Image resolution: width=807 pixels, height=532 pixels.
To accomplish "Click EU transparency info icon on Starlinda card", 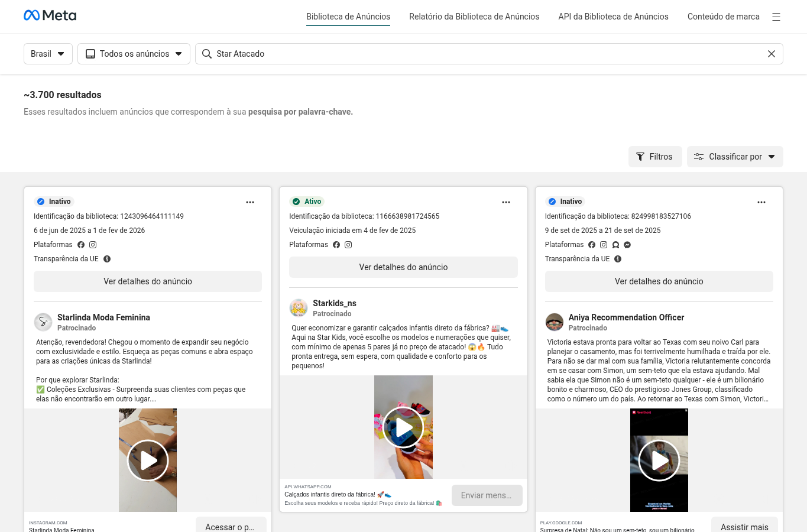I will click(x=107, y=259).
